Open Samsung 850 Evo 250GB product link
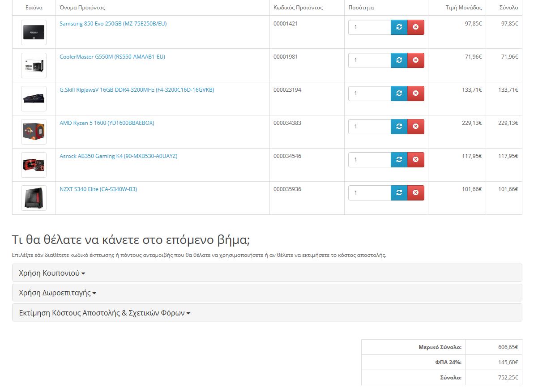The width and height of the screenshot is (534, 392). [113, 24]
